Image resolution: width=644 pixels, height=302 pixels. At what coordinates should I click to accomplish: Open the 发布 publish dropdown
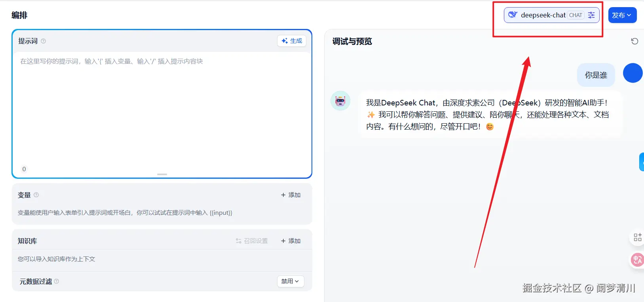[x=622, y=15]
